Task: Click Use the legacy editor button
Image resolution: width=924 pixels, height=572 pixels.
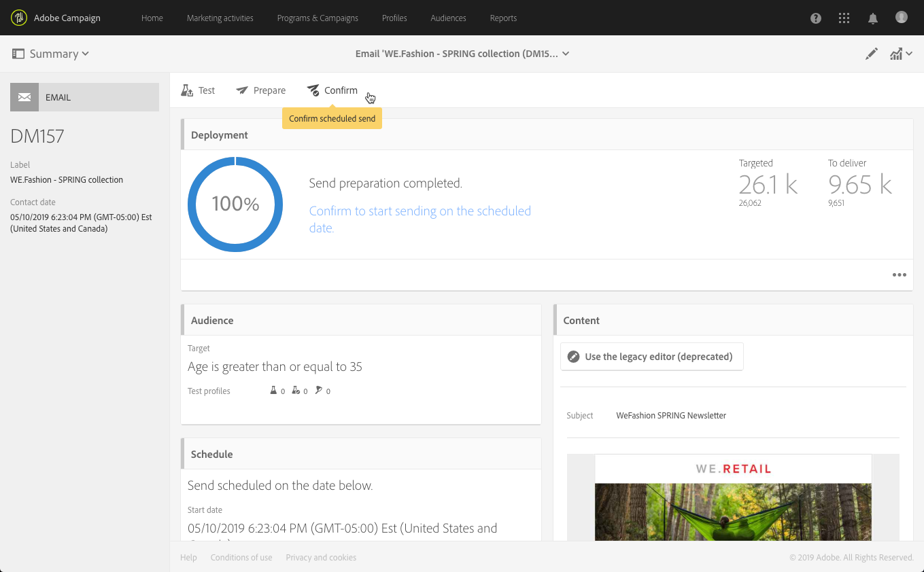Action: 651,357
